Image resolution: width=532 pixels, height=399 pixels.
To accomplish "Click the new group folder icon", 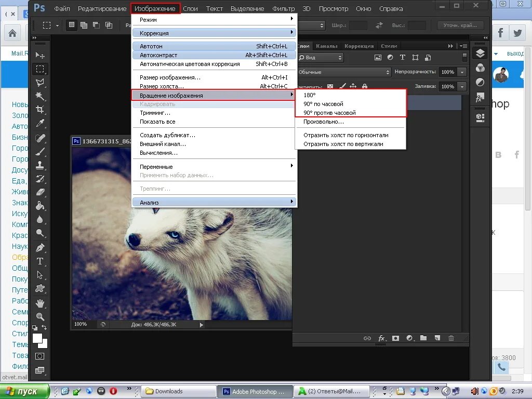I will click(423, 338).
